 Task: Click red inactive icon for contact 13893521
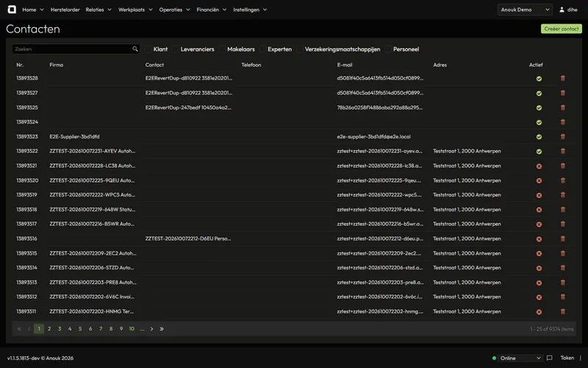[539, 166]
